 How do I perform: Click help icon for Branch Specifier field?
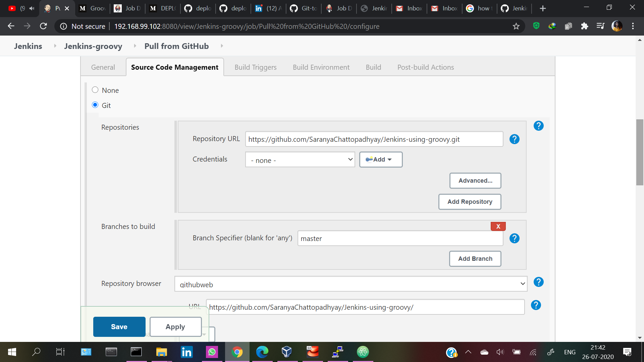[514, 238]
